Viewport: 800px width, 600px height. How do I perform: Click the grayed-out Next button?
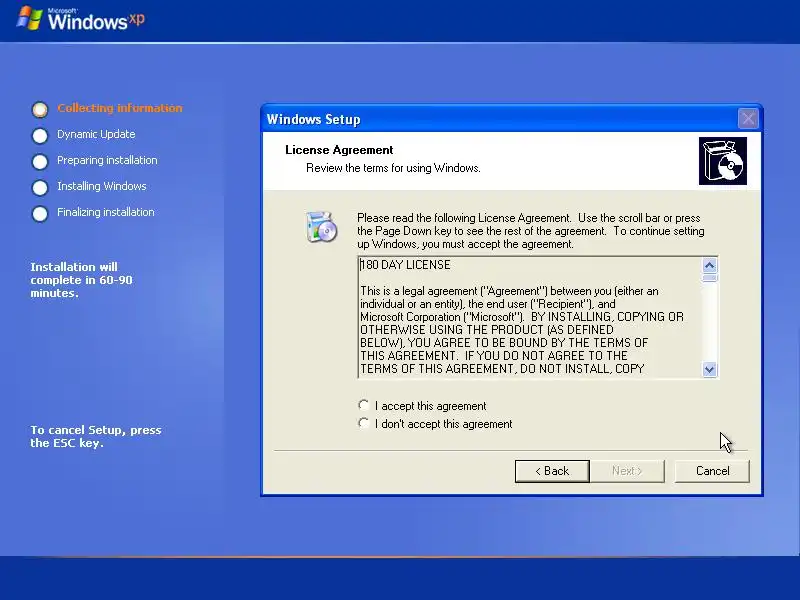pyautogui.click(x=627, y=471)
